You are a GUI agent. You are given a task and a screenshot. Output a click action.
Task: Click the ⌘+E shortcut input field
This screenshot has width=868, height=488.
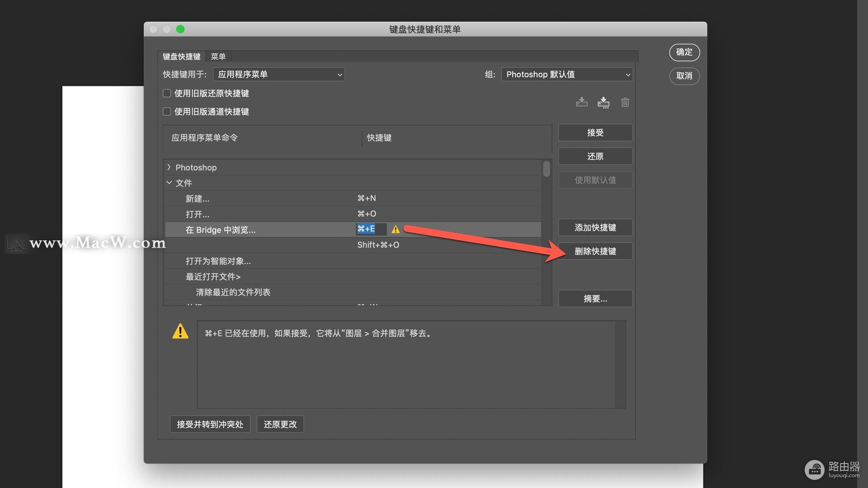point(371,229)
